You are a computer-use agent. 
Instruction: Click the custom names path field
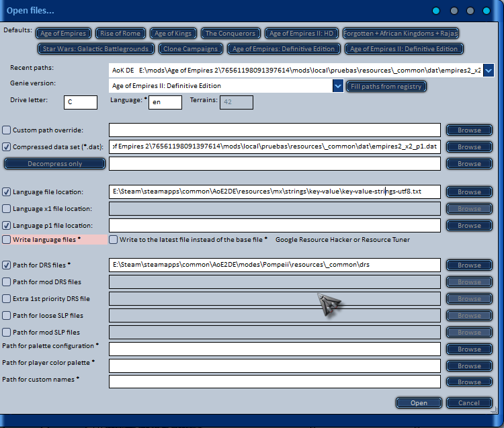[275, 382]
